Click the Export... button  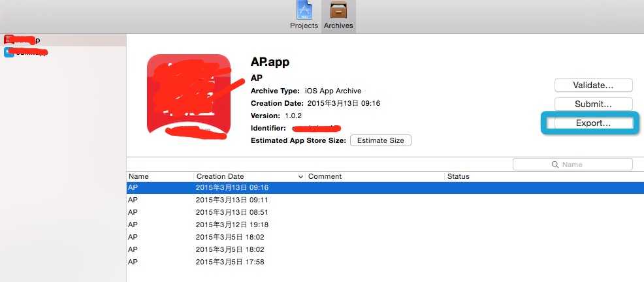coord(594,123)
